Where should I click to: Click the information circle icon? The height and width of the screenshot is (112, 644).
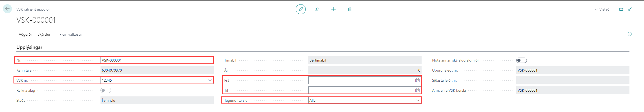(x=630, y=34)
